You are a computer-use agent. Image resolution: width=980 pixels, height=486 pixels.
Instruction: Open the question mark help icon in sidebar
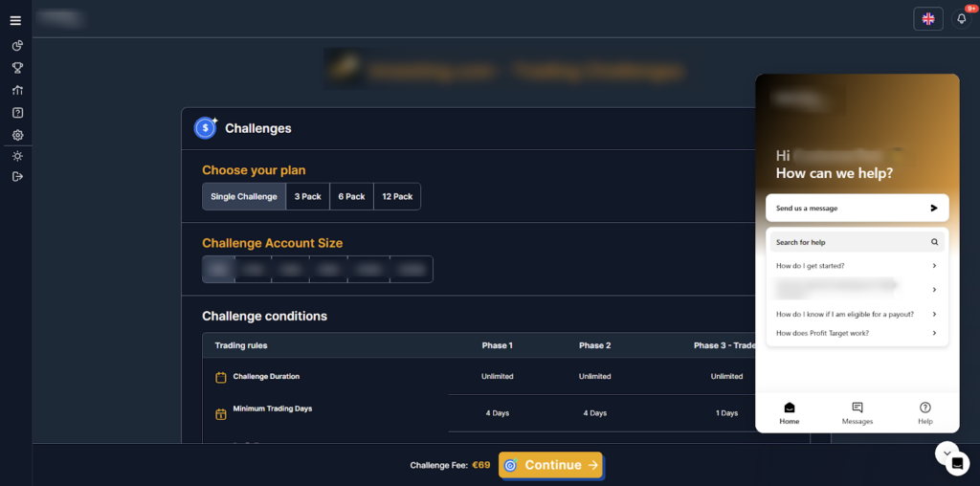pyautogui.click(x=17, y=113)
